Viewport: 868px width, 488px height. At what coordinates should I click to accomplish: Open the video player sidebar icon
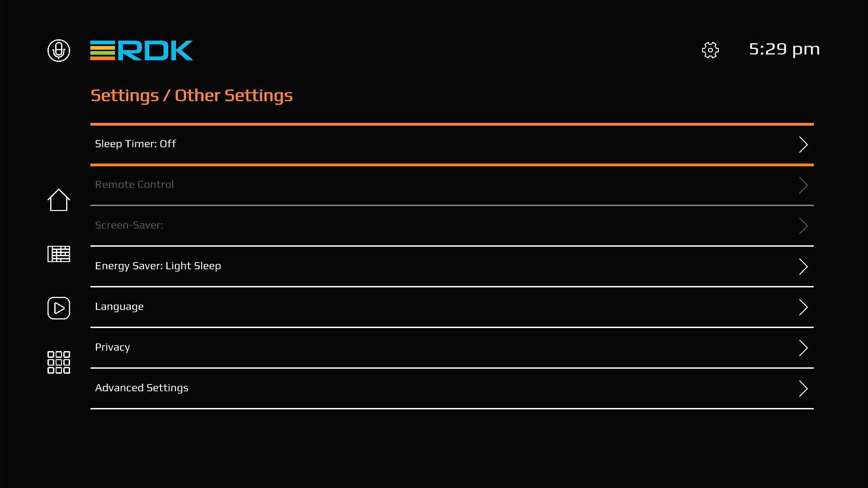59,308
